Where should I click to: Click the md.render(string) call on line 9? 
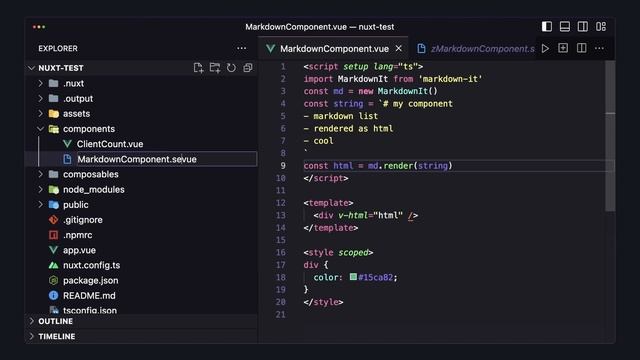pos(410,166)
